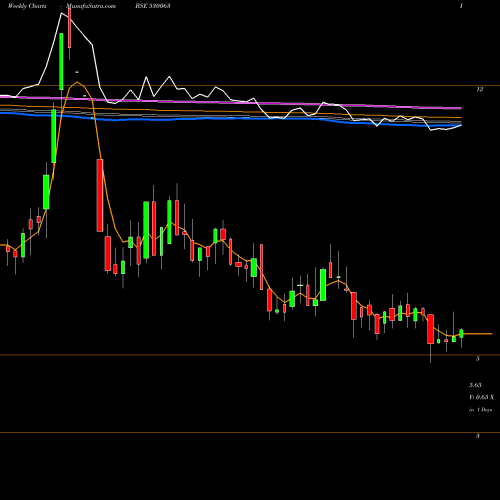Viewport: 500px width, 500px height.
Task: Click the tallest green candlestick near the peak
Action: pos(61,61)
